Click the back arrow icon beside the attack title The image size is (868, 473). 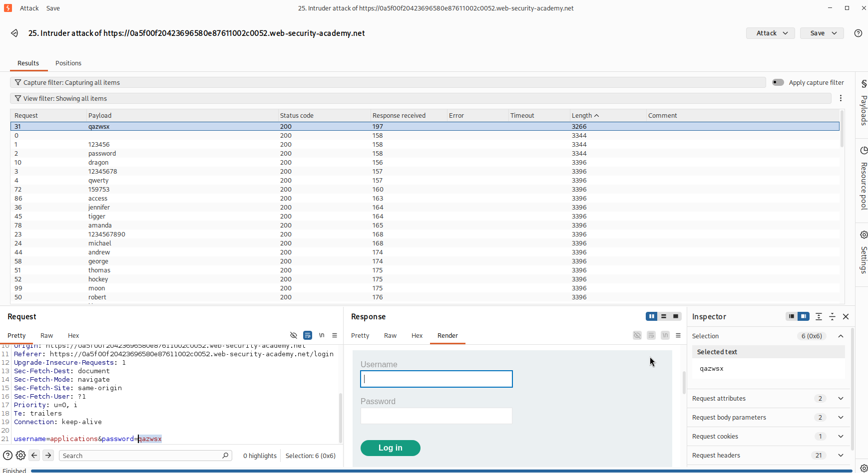[14, 33]
